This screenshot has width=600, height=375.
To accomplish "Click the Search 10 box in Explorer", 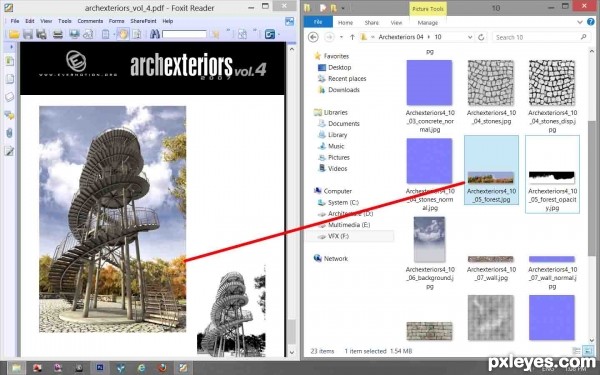I will 541,37.
